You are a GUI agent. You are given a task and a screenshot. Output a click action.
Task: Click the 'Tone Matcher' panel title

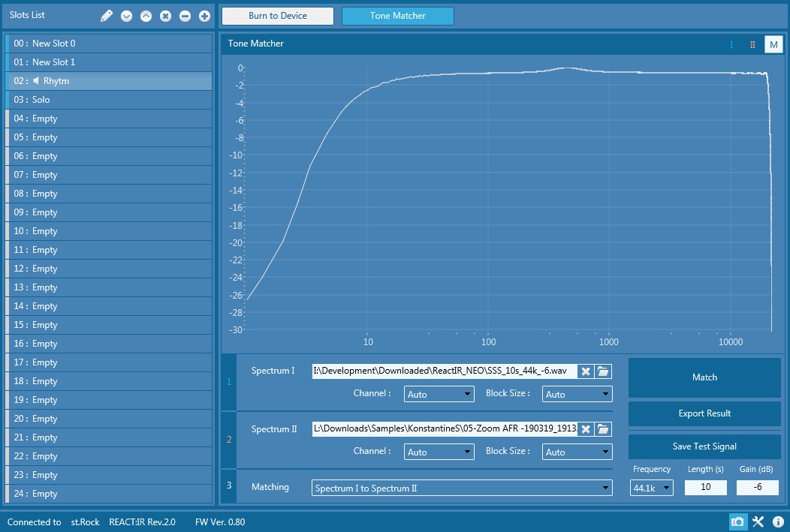tap(256, 44)
